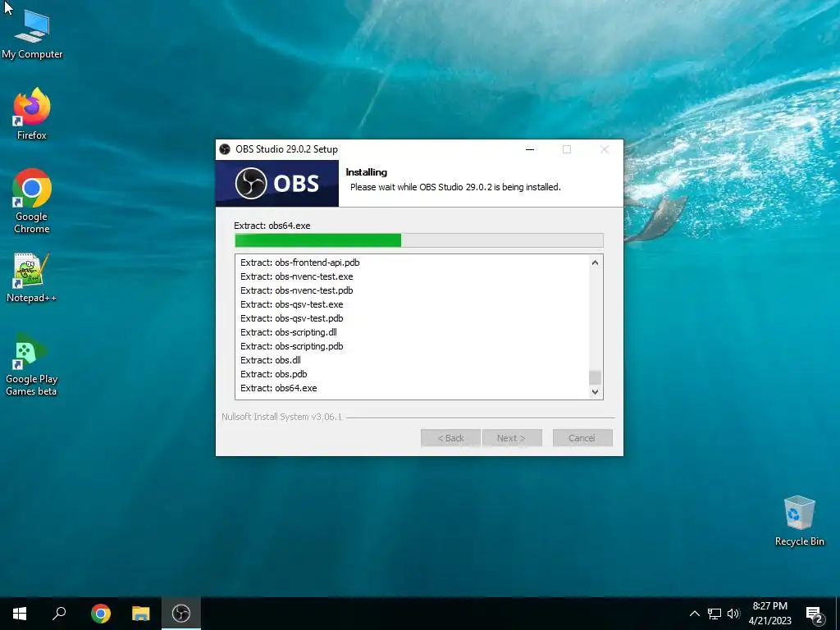
Task: Close the OBS Studio Setup window
Action: [x=605, y=149]
